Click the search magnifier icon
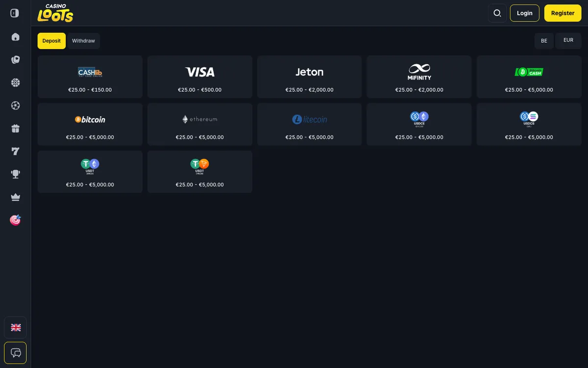 497,13
